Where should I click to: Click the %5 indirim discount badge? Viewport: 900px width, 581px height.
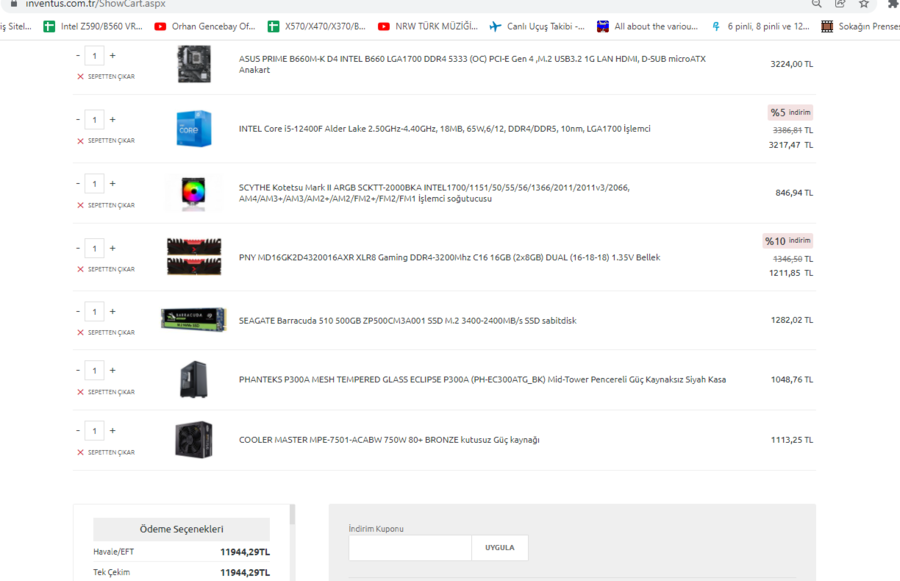790,113
